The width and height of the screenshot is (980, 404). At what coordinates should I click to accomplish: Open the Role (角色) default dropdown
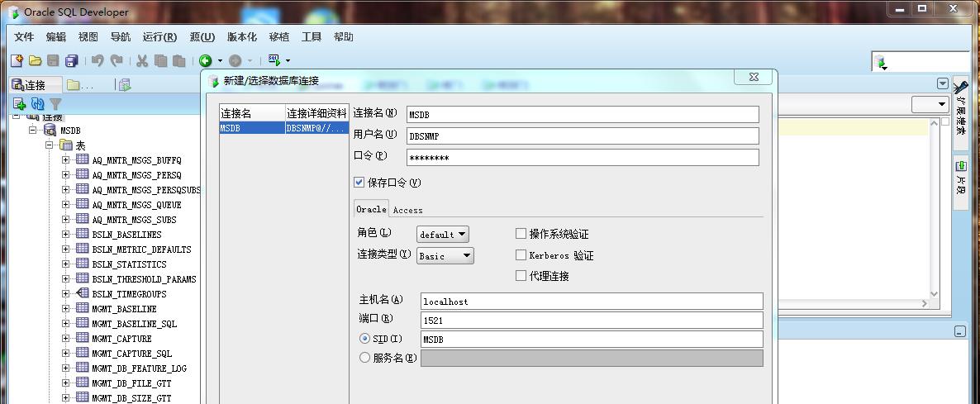(x=443, y=234)
